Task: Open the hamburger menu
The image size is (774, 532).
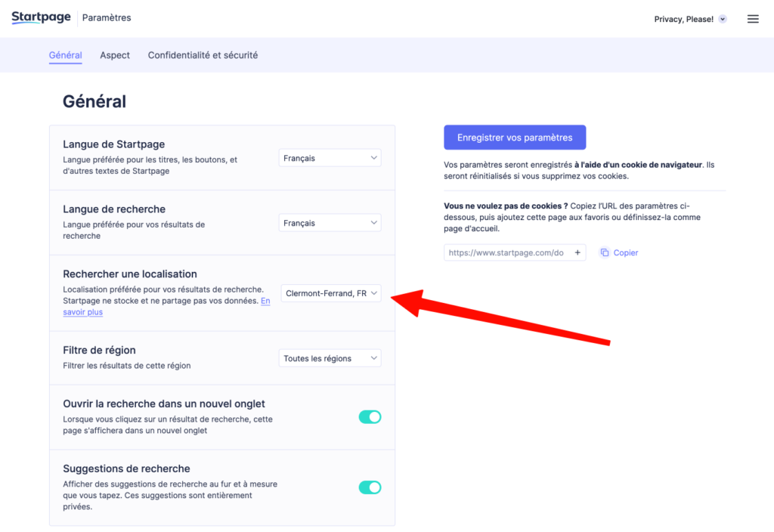Action: pos(753,19)
